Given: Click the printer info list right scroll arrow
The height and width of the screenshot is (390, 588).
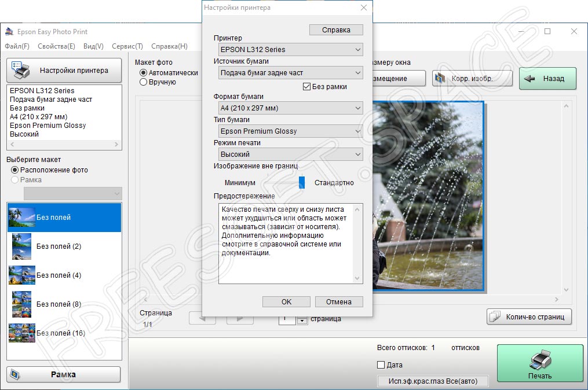Looking at the screenshot, I should pyautogui.click(x=116, y=144).
